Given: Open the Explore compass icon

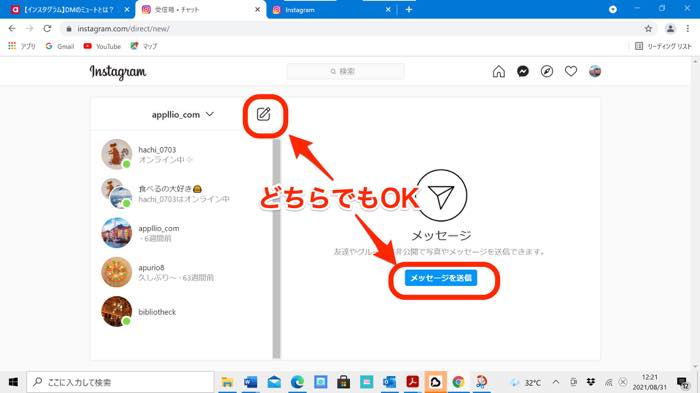Looking at the screenshot, I should pos(547,71).
